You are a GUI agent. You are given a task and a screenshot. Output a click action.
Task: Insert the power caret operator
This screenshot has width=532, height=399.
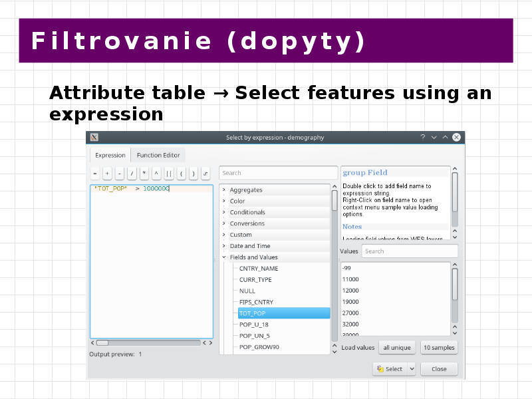(156, 174)
